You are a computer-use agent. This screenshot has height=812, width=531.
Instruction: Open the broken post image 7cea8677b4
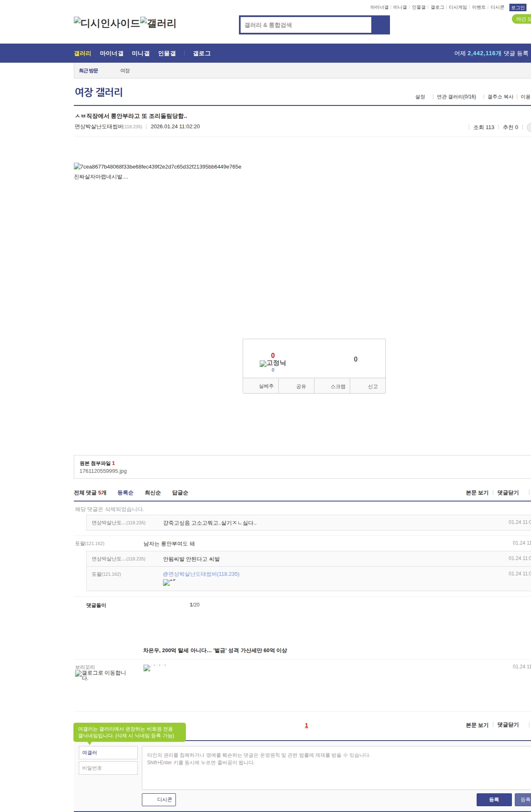(158, 166)
